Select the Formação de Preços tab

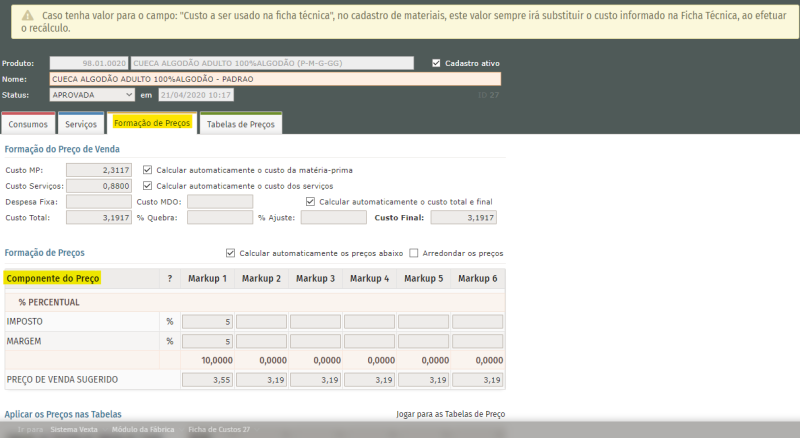click(x=152, y=123)
